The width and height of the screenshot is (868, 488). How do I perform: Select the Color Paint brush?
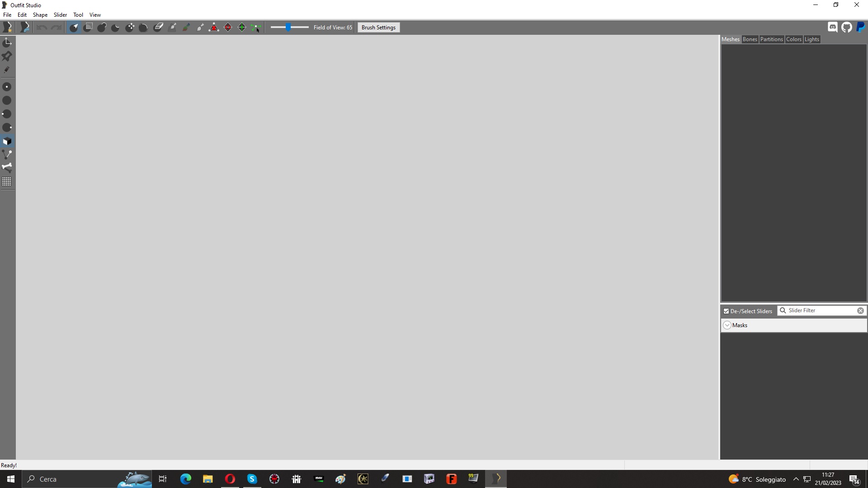tap(186, 28)
